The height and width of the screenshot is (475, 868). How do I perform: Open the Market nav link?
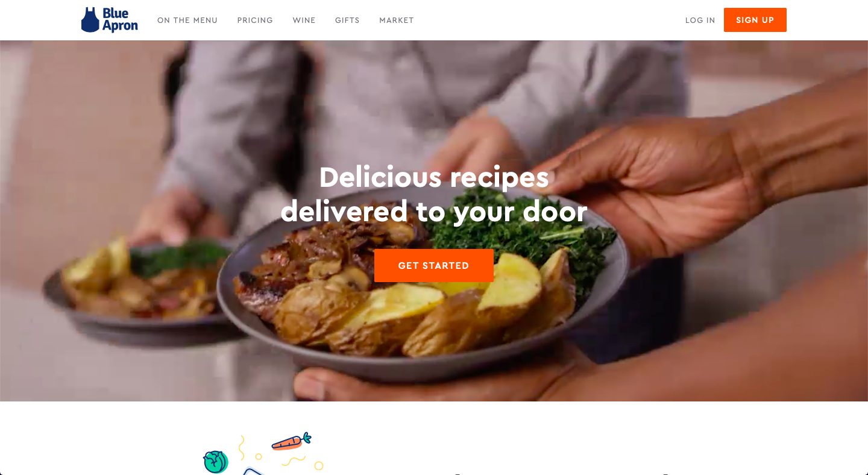[x=397, y=20]
